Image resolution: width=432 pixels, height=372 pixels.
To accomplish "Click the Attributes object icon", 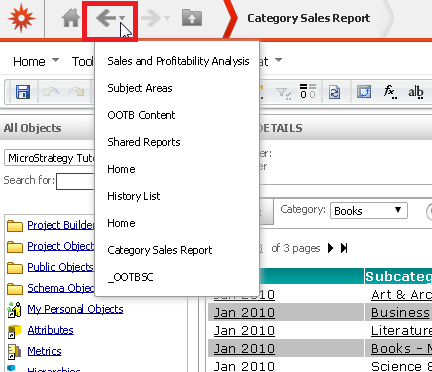I will coord(14,331).
